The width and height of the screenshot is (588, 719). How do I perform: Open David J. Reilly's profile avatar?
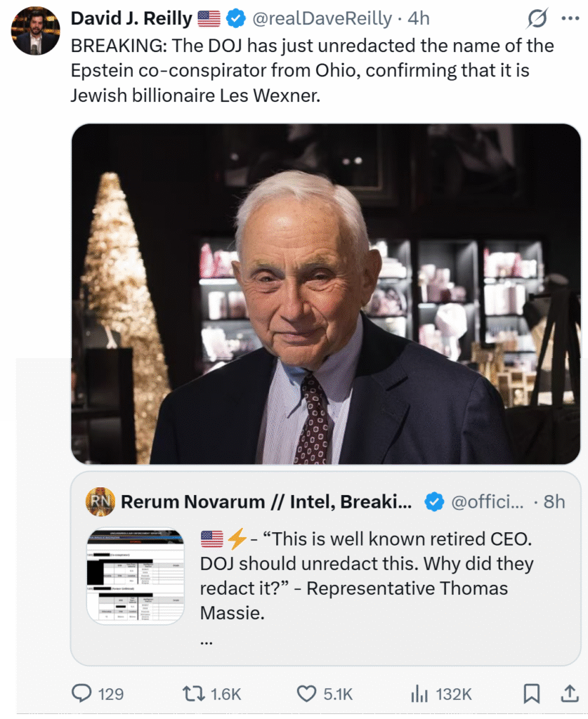click(x=36, y=32)
